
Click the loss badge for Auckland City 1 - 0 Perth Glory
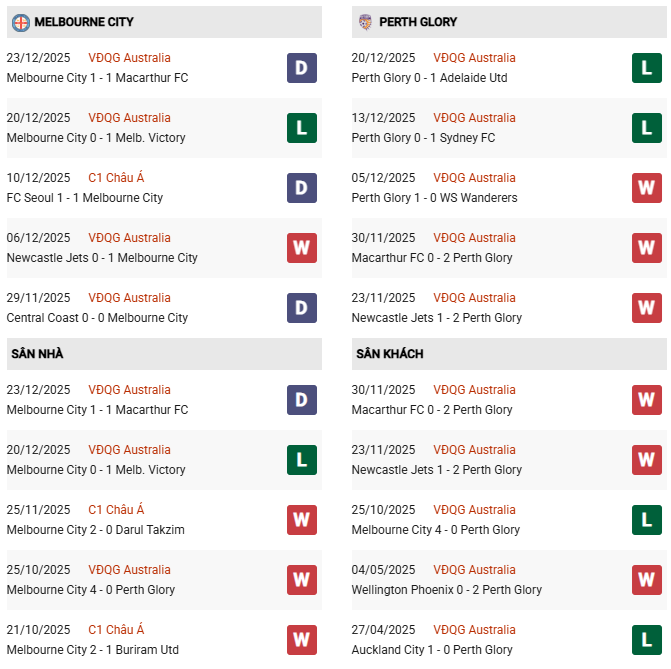(x=647, y=640)
